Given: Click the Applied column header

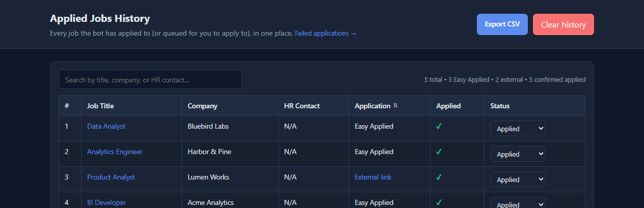Looking at the screenshot, I should [x=458, y=106].
